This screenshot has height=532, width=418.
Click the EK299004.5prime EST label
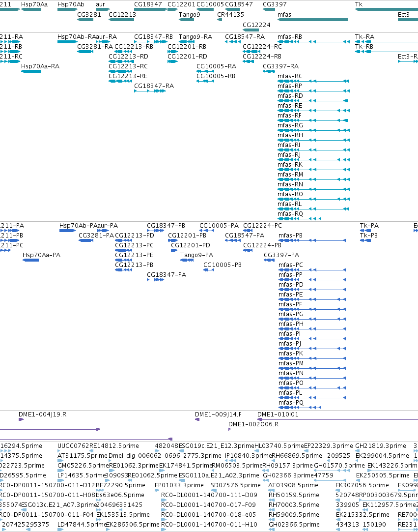[x=383, y=456]
